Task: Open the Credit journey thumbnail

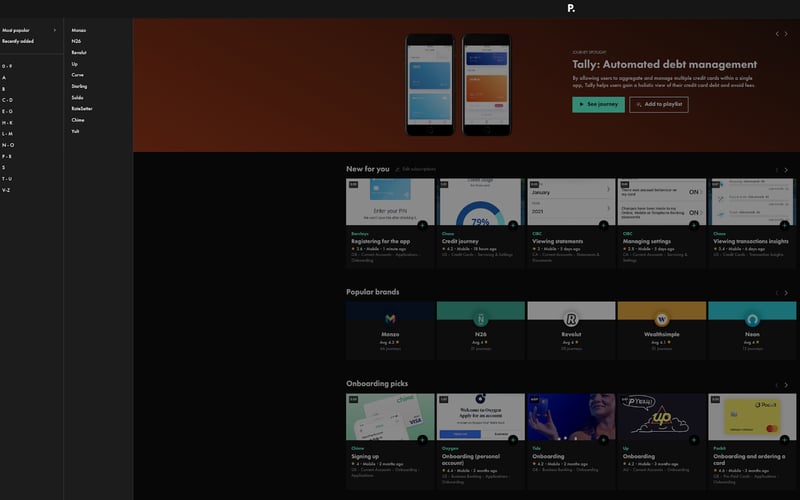Action: (481, 202)
